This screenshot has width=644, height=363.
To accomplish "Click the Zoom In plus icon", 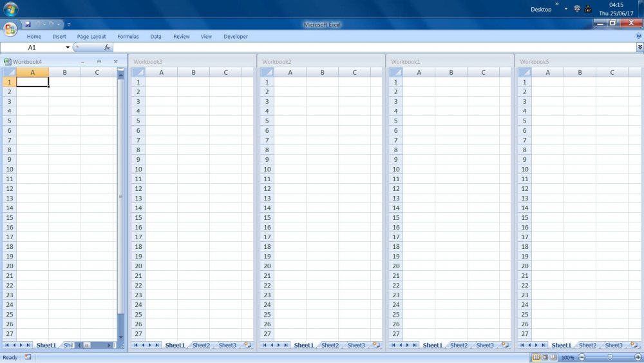I will 638,357.
